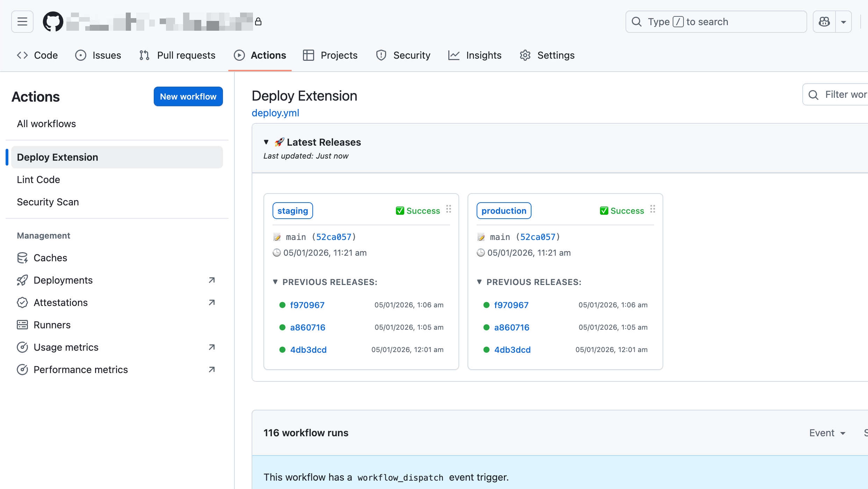Image resolution: width=868 pixels, height=489 pixels.
Task: Select Lint Code workflow in sidebar
Action: [x=38, y=180]
